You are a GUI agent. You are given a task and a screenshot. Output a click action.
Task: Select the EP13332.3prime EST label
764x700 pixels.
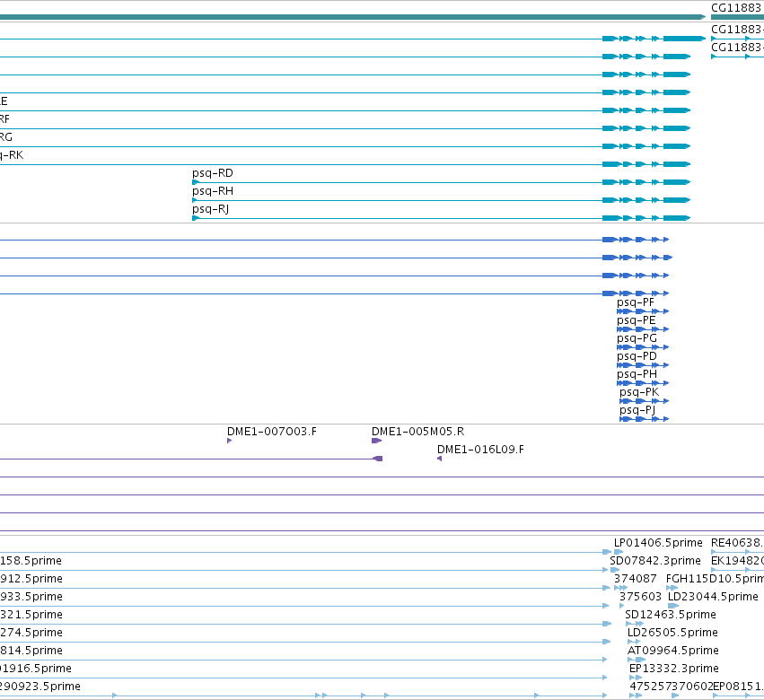(674, 669)
